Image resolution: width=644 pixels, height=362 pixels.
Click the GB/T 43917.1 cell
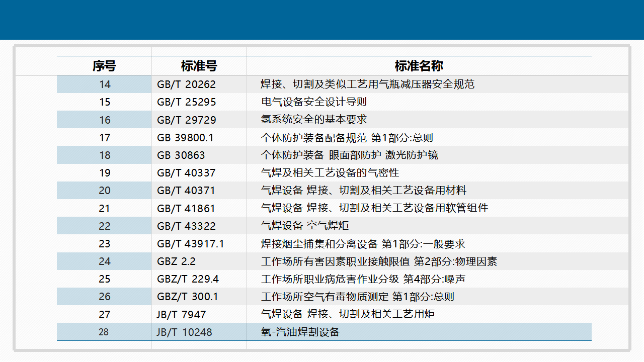click(190, 244)
